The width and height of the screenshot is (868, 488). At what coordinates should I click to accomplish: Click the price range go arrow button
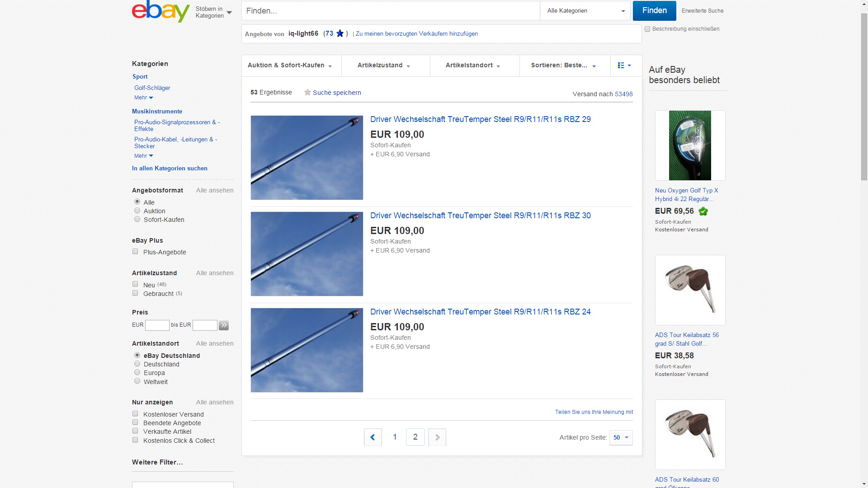[x=224, y=325]
